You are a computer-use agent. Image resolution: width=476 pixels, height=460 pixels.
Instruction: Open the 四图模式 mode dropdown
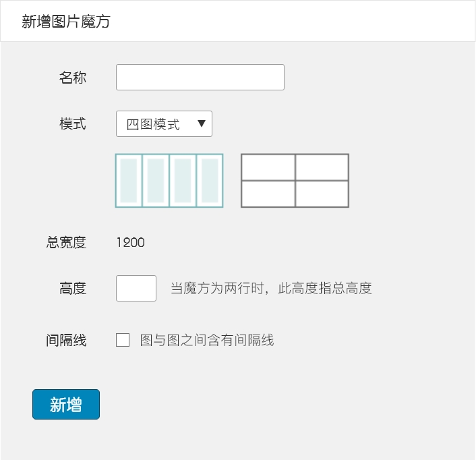[164, 124]
